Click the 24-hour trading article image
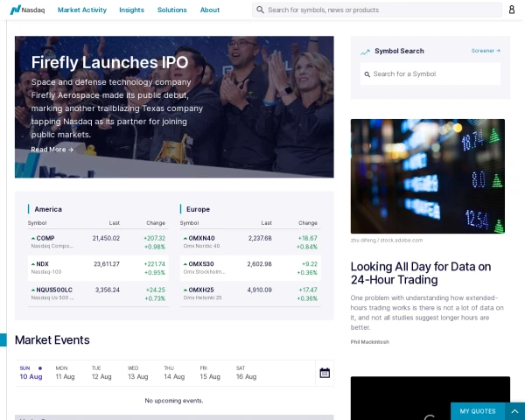The height and width of the screenshot is (420, 525). pyautogui.click(x=428, y=176)
